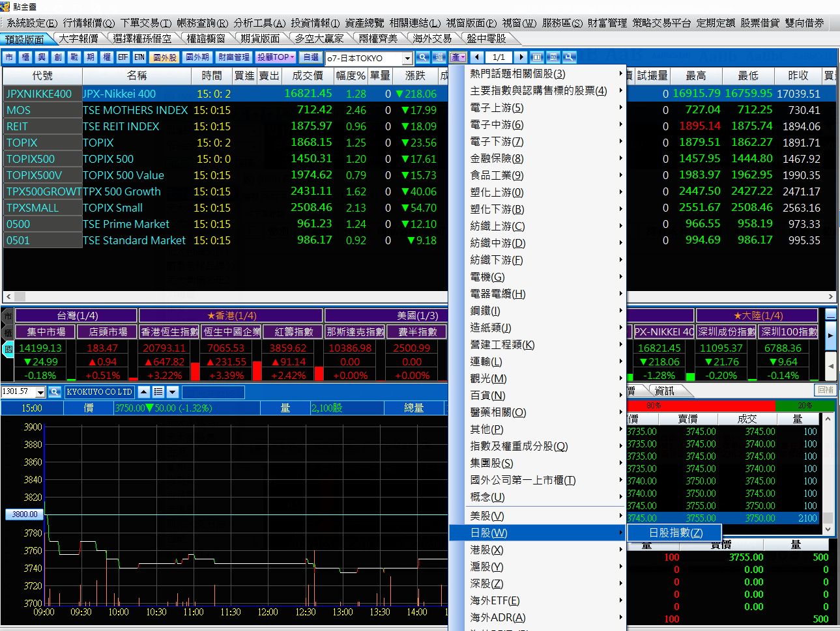The image size is (840, 631).
Task: Click the ★大陸(1/4) region header
Action: [x=758, y=316]
